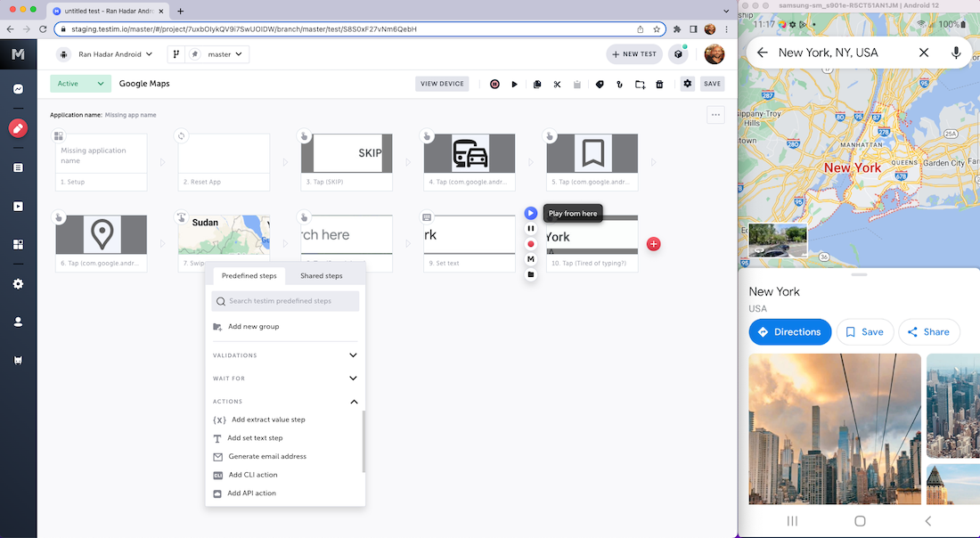Click the greyed clipboard paste icon
The height and width of the screenshot is (538, 980).
click(x=577, y=84)
